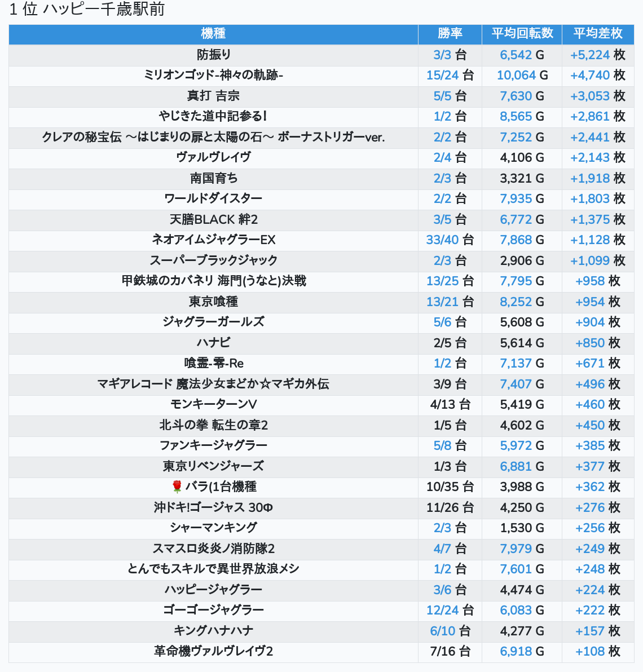Click the +958 枚 average difference value

(x=598, y=281)
